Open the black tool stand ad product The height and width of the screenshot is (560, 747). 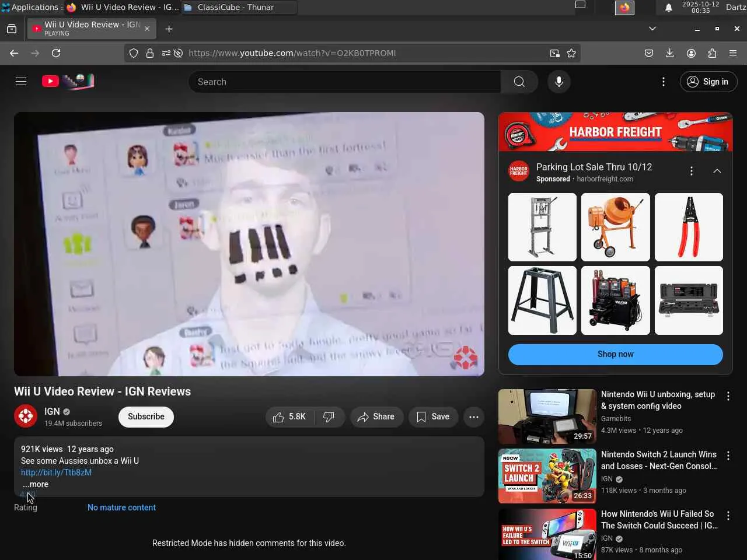(542, 300)
